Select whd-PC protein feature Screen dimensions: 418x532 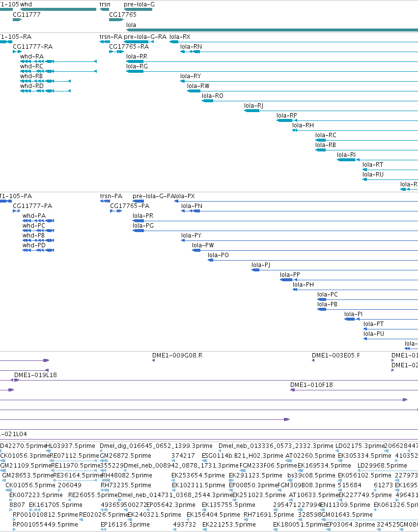pos(38,231)
